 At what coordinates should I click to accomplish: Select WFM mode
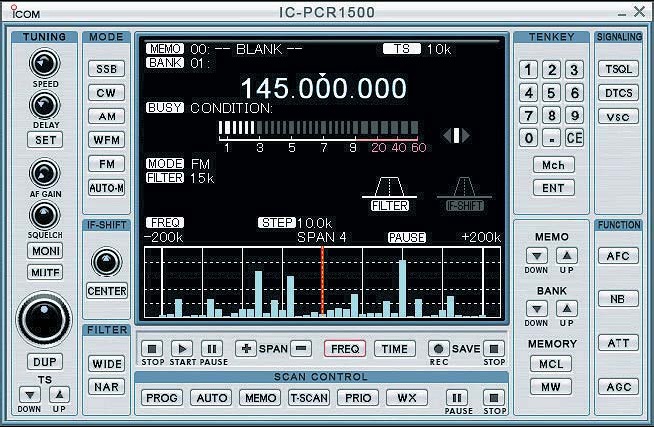106,141
